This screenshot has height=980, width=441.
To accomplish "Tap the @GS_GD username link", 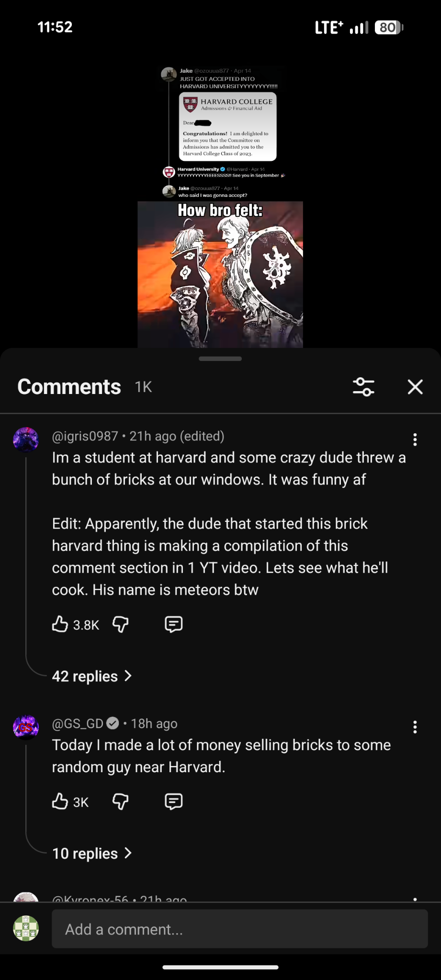I will tap(78, 723).
